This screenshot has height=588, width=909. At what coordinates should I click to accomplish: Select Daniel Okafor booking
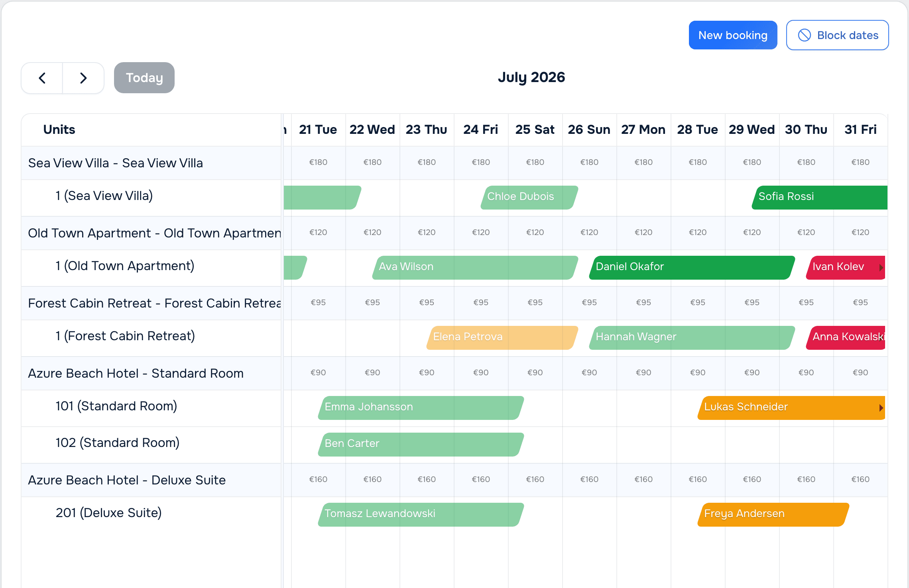[692, 267]
